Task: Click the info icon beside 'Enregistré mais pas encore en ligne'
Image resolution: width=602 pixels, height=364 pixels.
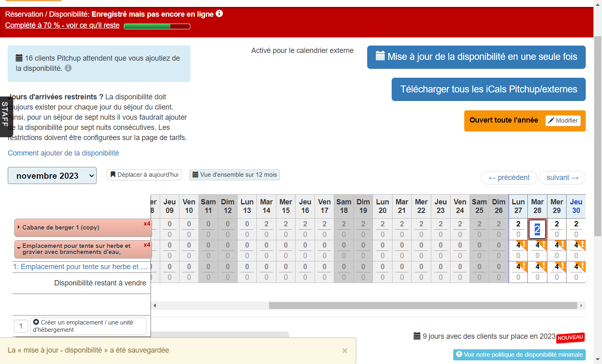Action: tap(219, 13)
